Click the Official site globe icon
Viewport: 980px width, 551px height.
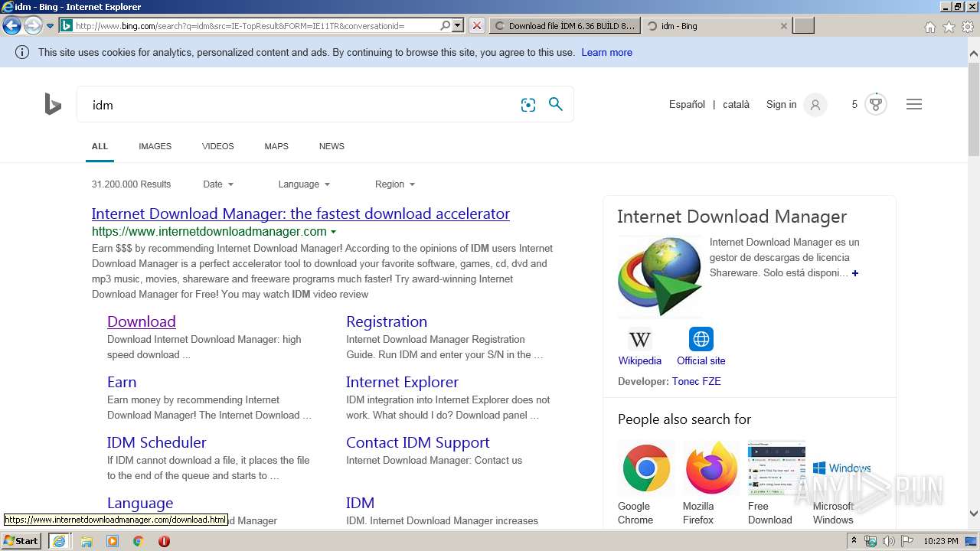coord(701,339)
